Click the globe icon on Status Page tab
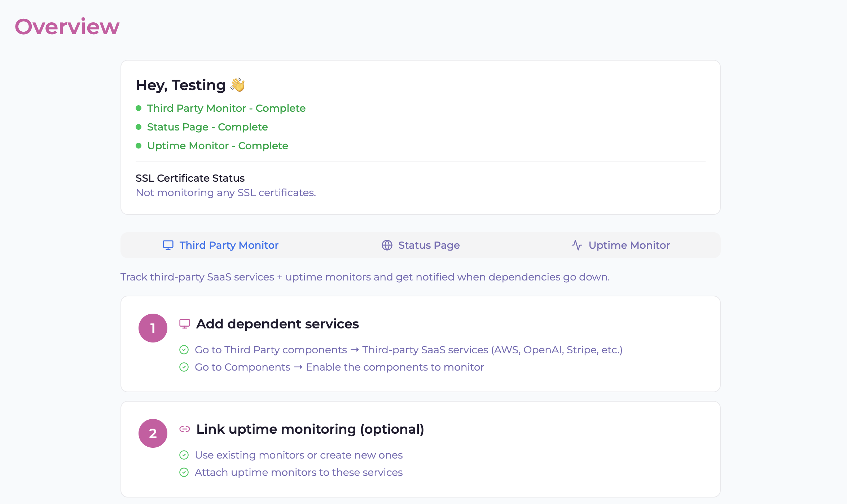847x504 pixels. click(x=387, y=245)
